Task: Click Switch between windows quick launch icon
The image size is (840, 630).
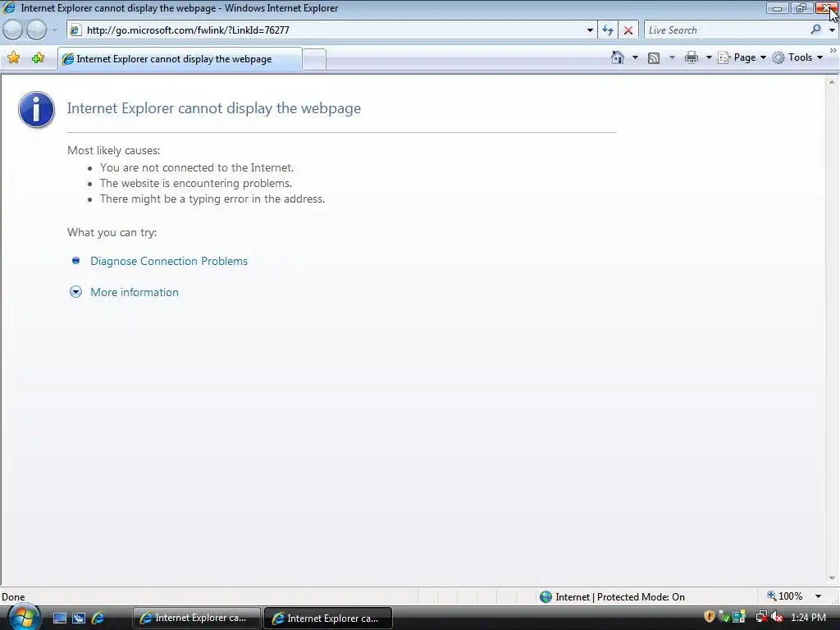Action: (79, 619)
